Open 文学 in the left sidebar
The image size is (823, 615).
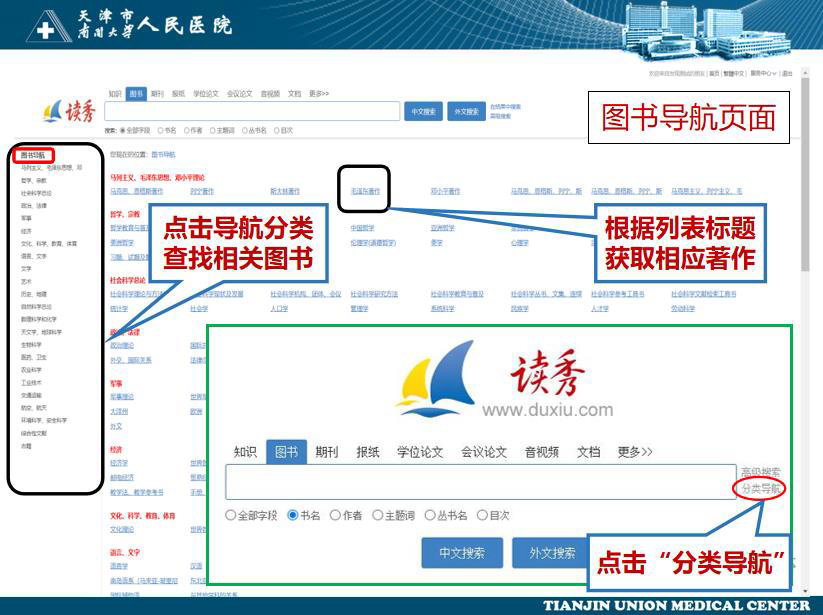coord(26,269)
